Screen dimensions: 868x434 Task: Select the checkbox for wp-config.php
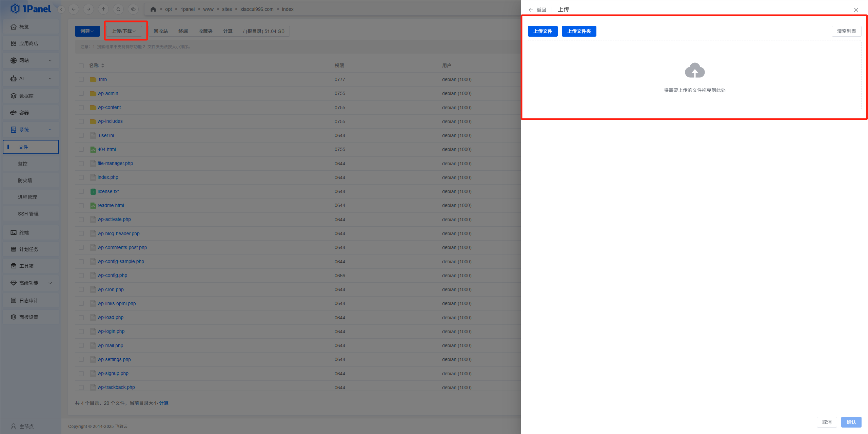(x=81, y=276)
